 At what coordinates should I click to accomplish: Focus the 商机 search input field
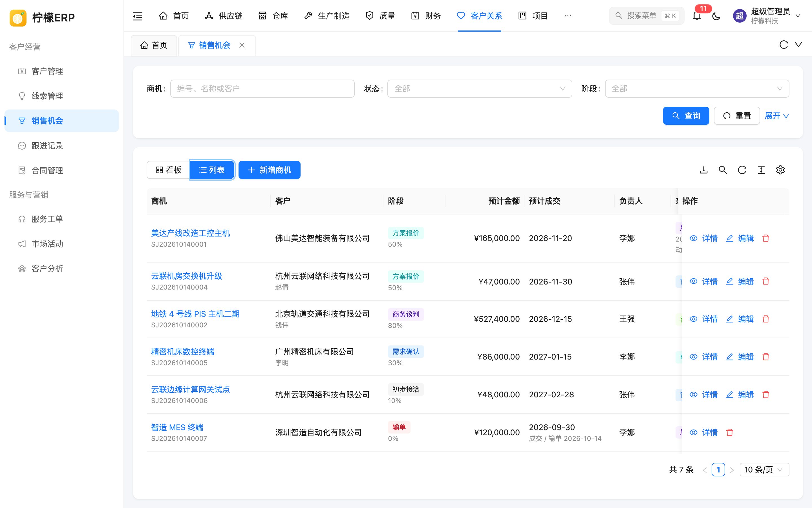tap(262, 89)
